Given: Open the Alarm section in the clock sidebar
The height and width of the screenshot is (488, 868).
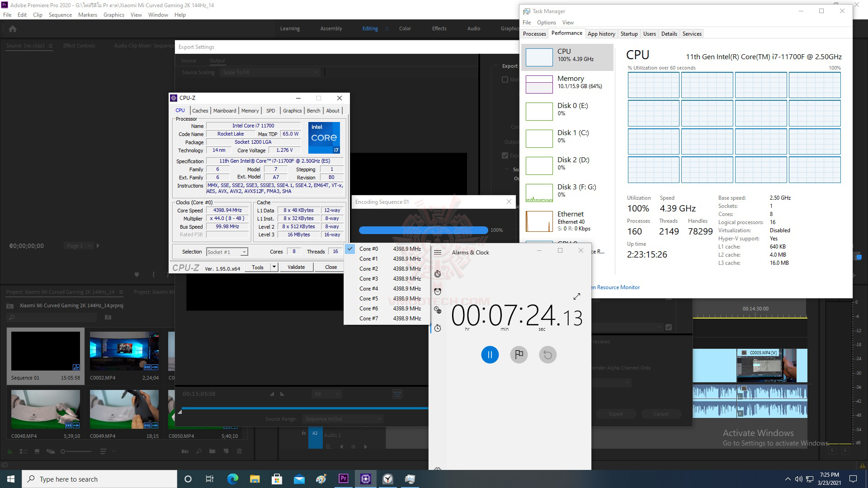Looking at the screenshot, I should click(x=438, y=291).
